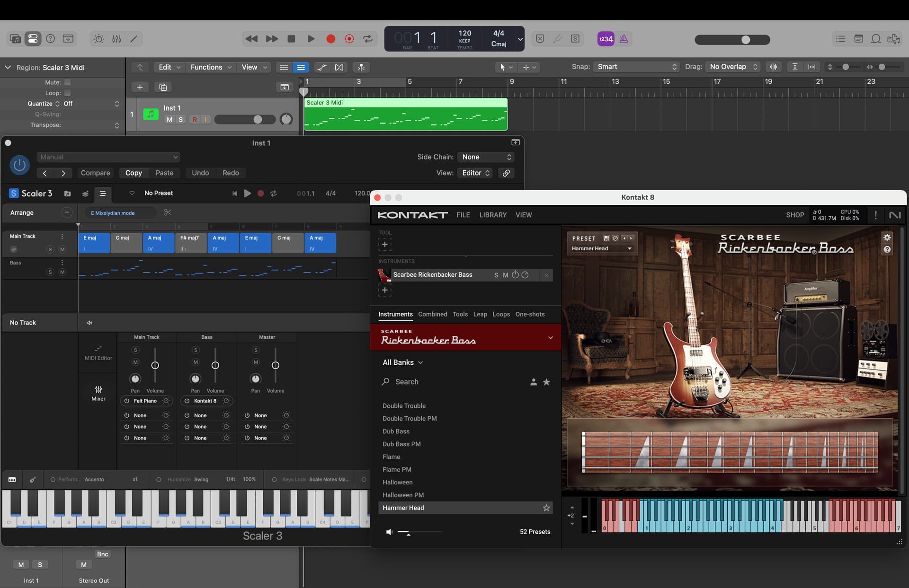Open Smart Controls dial icon
The width and height of the screenshot is (909, 588).
click(98, 39)
